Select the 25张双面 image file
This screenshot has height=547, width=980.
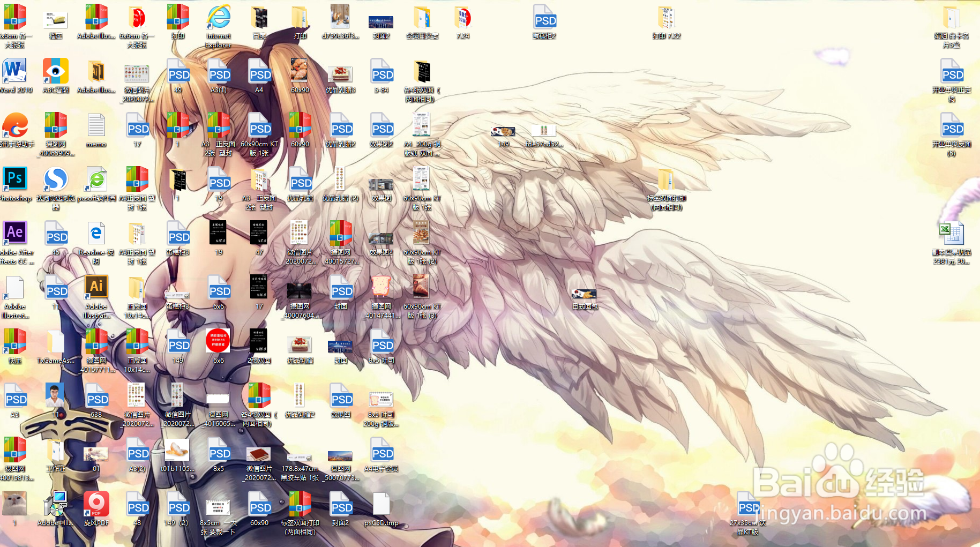point(259,347)
